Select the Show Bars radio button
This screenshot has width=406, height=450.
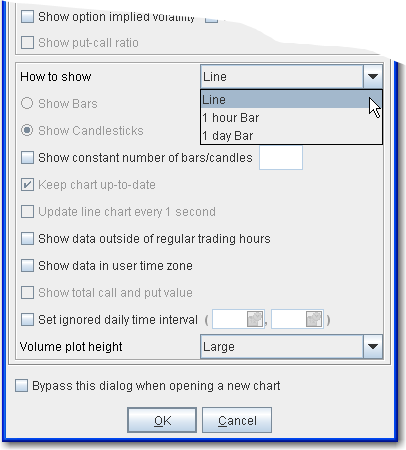coord(27,103)
